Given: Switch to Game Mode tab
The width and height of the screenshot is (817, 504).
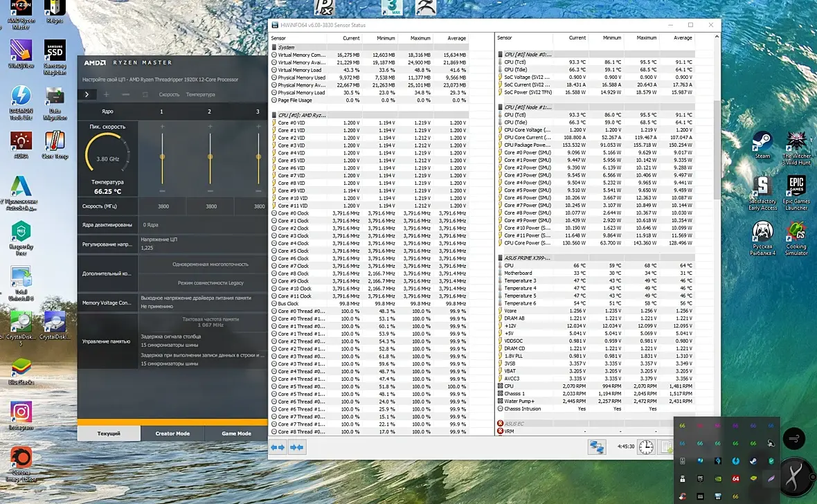Looking at the screenshot, I should (x=236, y=433).
